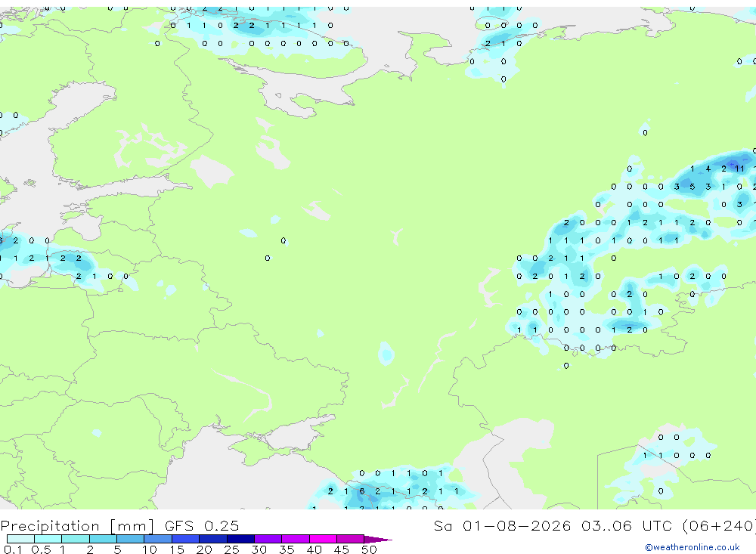The width and height of the screenshot is (756, 554).
Task: Click the '(06+240)' forecast run text
Action: pos(720,525)
